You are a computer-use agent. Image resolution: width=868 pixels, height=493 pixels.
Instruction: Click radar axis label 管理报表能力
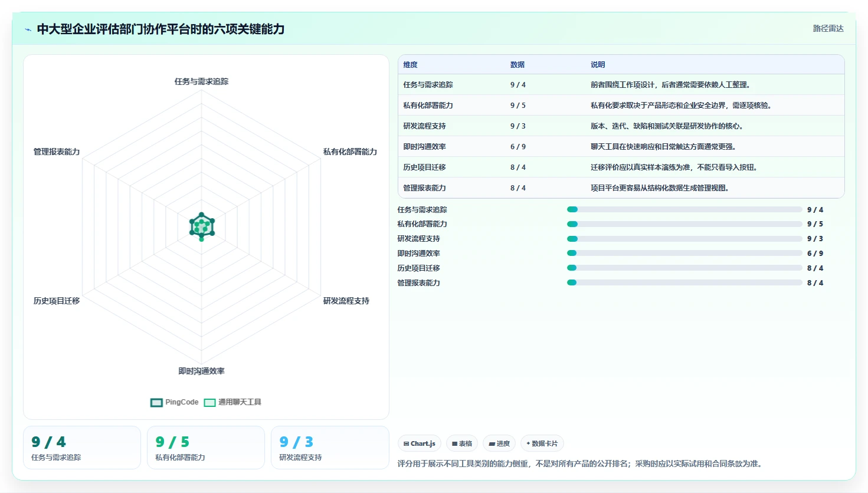57,152
